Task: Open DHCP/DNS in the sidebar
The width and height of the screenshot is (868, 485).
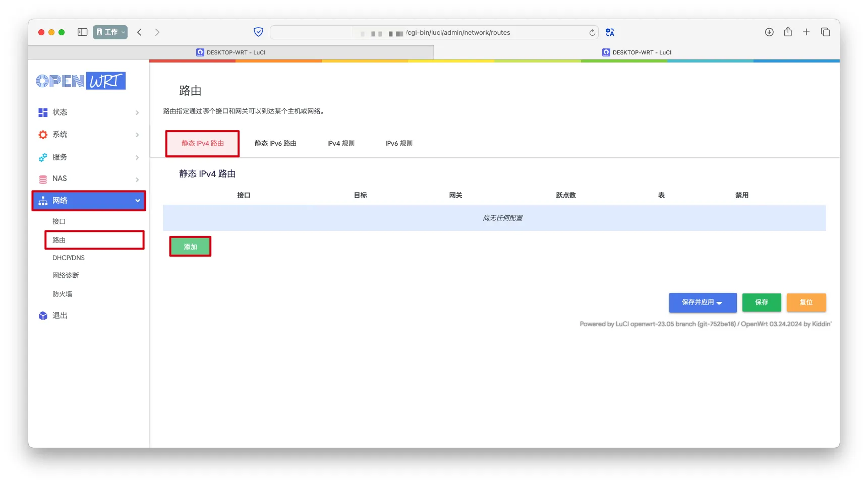Action: (x=69, y=258)
